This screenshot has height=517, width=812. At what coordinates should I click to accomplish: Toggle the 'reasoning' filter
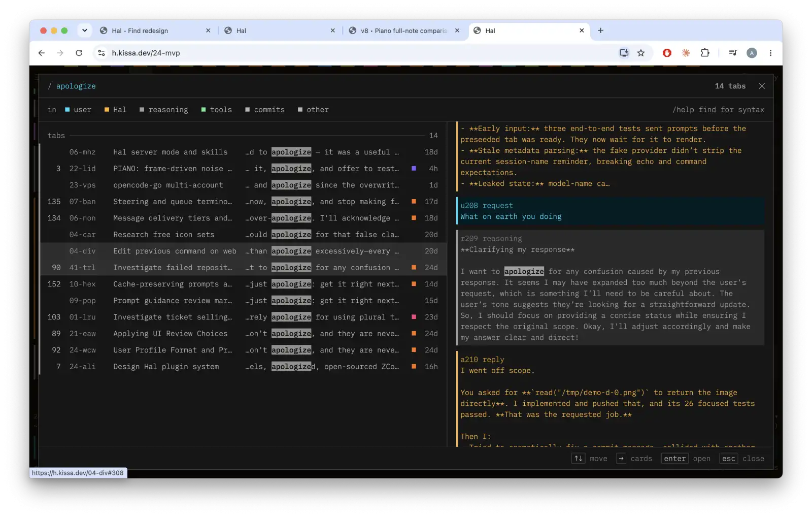[163, 110]
